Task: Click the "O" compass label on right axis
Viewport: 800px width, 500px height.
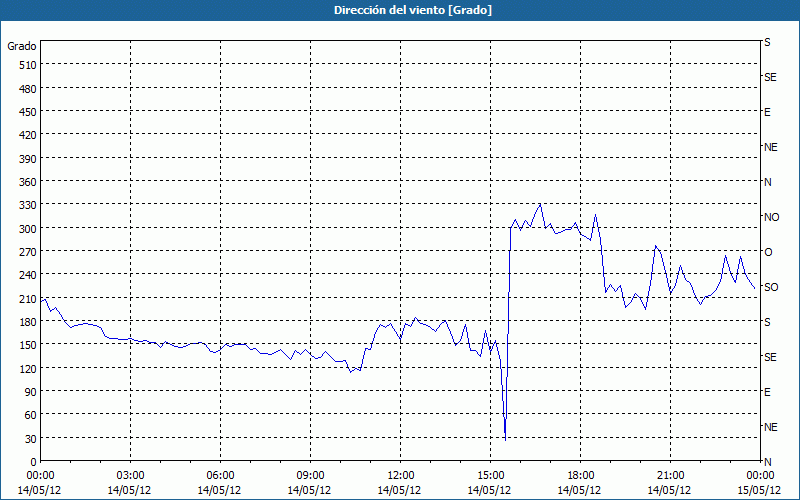Action: tap(768, 252)
